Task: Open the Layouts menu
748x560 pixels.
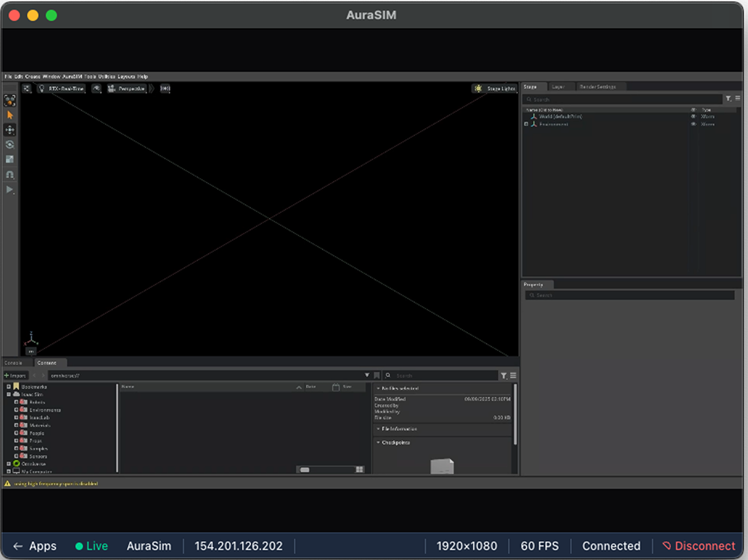Action: pyautogui.click(x=126, y=77)
